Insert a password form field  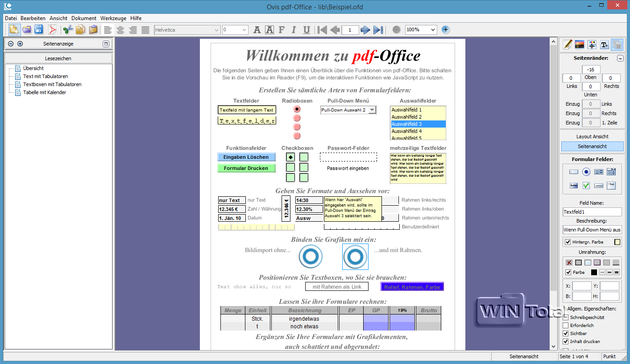pyautogui.click(x=599, y=185)
